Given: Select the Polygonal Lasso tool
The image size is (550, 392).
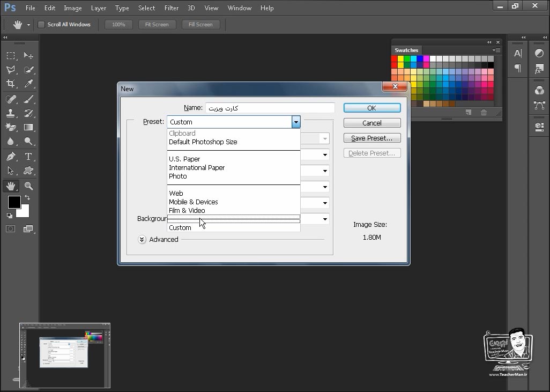Looking at the screenshot, I should click(11, 70).
